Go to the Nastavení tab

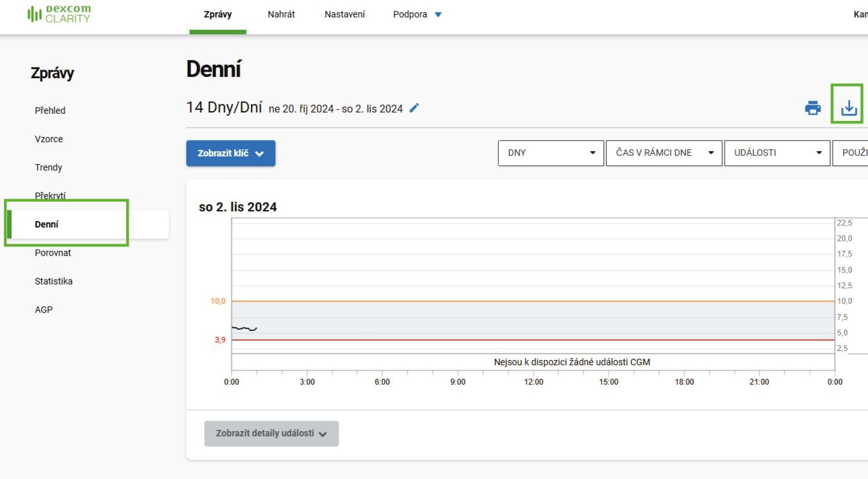[344, 14]
